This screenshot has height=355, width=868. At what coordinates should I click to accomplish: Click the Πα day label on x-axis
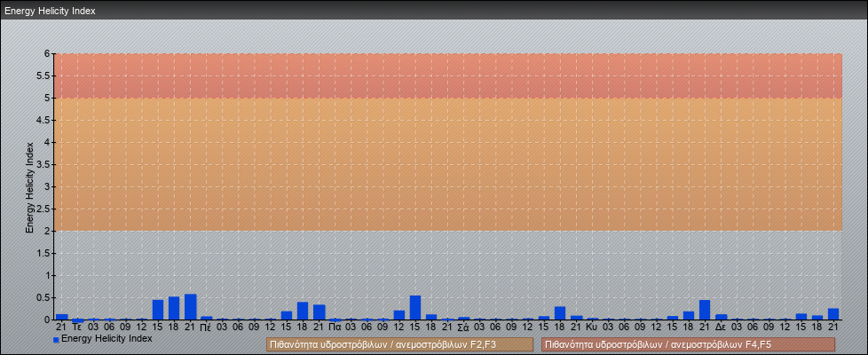(335, 327)
